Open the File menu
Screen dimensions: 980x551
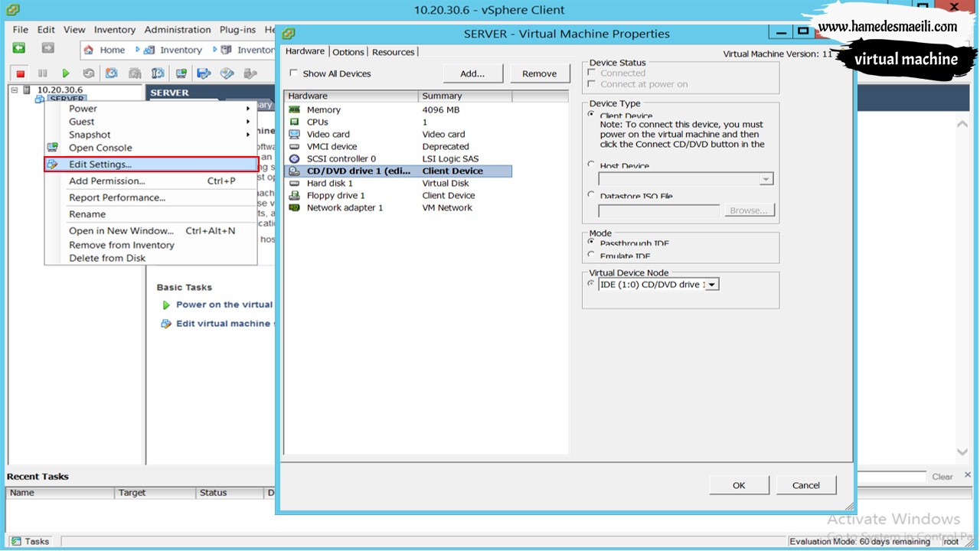[x=21, y=30]
